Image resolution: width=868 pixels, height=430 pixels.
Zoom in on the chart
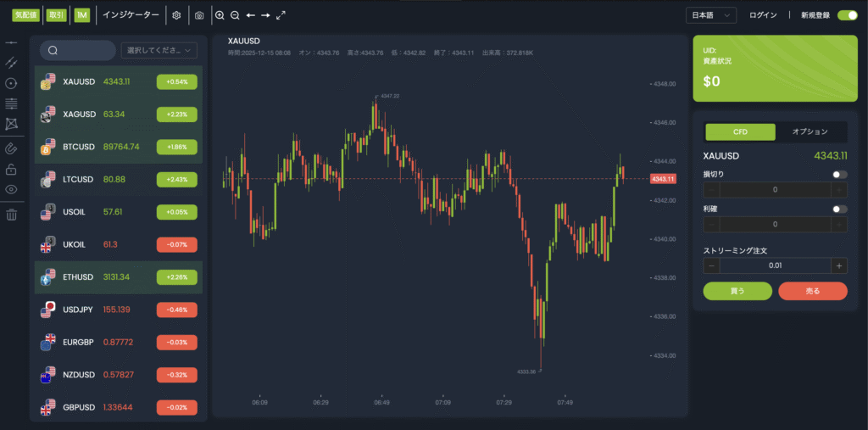[220, 15]
